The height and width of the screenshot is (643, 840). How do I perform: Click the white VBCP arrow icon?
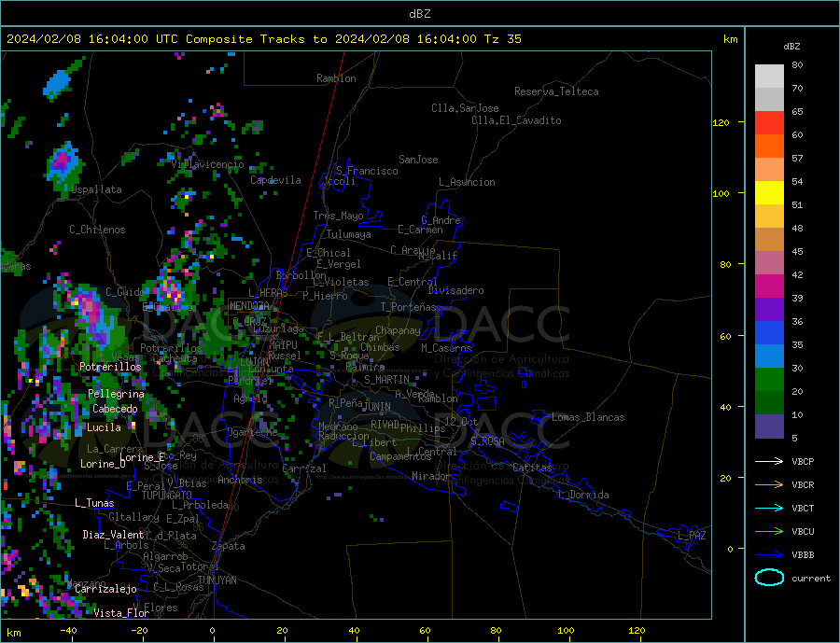pos(769,461)
